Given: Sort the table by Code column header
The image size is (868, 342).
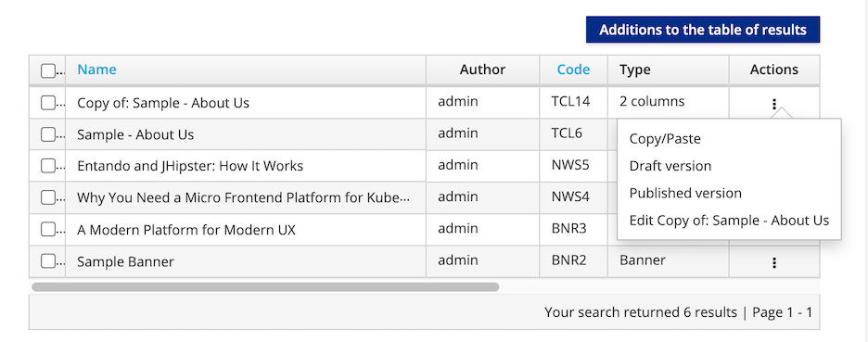Looking at the screenshot, I should point(573,70).
